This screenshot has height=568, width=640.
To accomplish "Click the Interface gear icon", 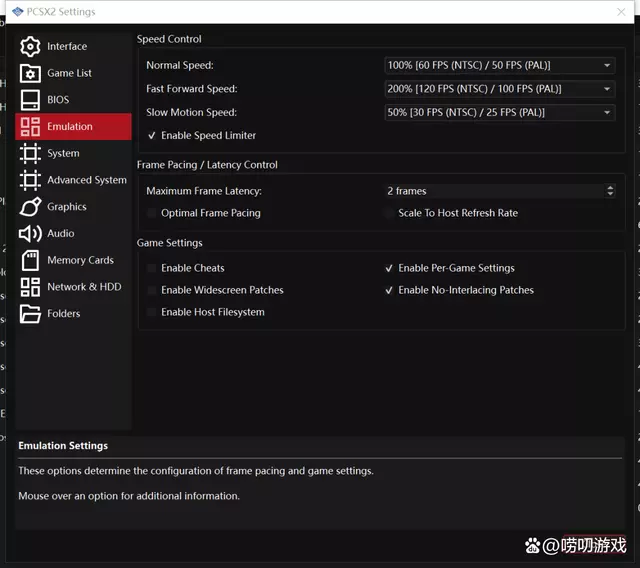I will click(x=30, y=47).
